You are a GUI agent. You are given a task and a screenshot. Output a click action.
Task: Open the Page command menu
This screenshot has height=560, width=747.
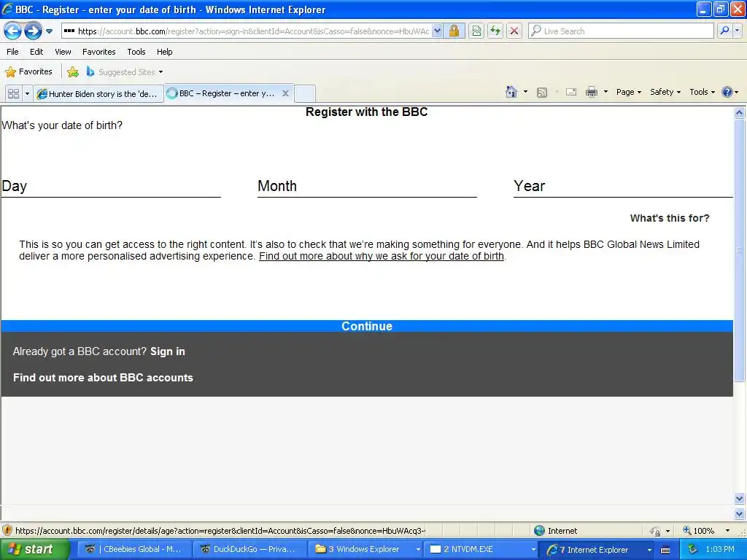click(628, 92)
